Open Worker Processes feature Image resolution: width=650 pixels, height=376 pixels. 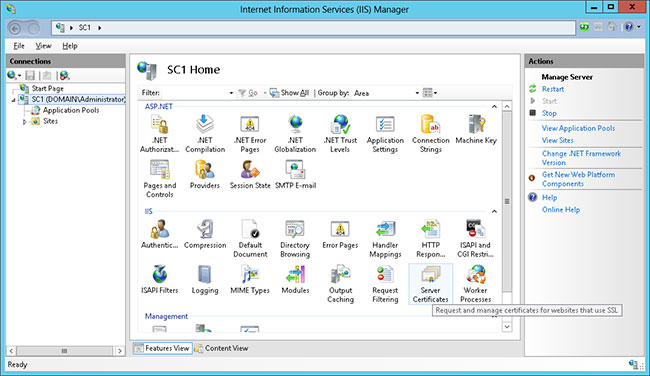coord(475,284)
